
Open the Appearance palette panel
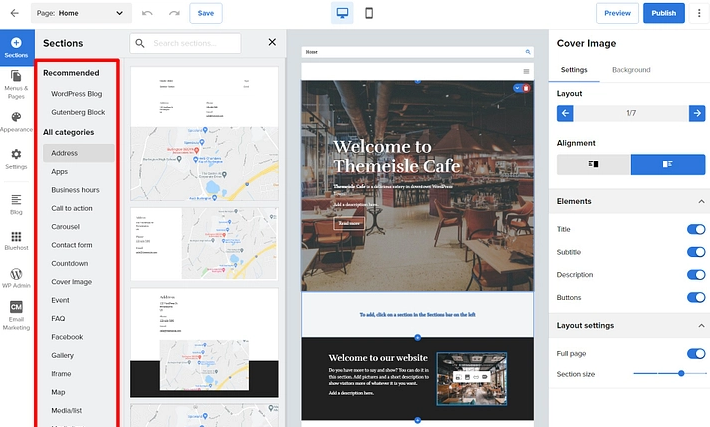click(16, 122)
